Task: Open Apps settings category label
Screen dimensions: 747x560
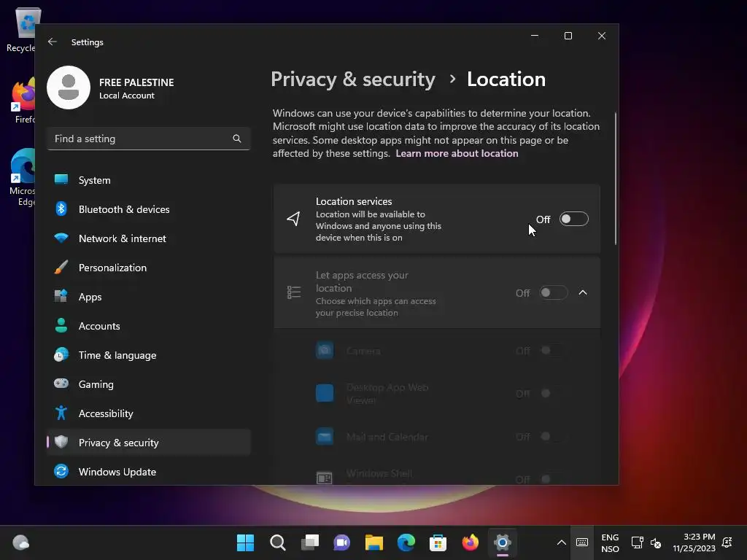Action: (x=90, y=297)
